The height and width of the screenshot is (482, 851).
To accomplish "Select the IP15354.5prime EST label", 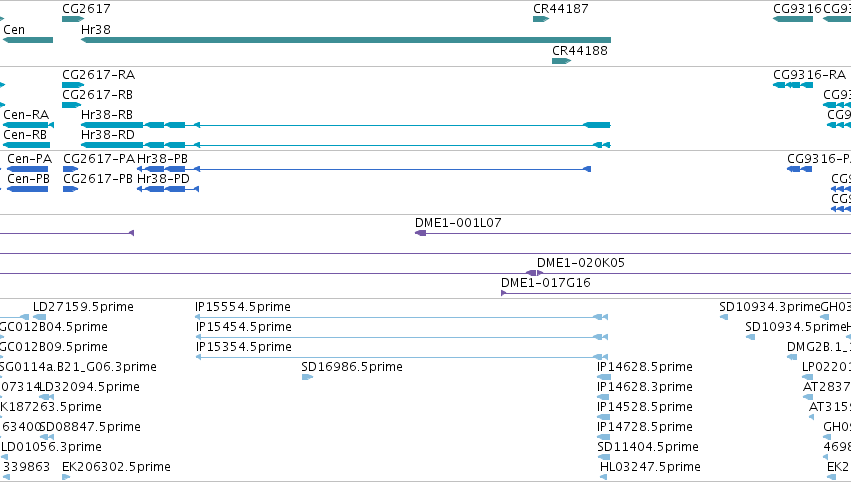I will [244, 347].
